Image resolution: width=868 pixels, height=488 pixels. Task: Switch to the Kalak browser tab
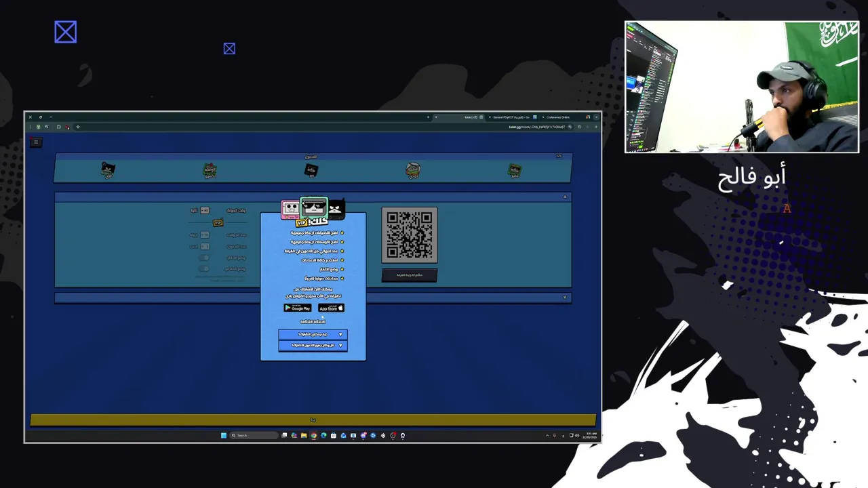click(460, 117)
